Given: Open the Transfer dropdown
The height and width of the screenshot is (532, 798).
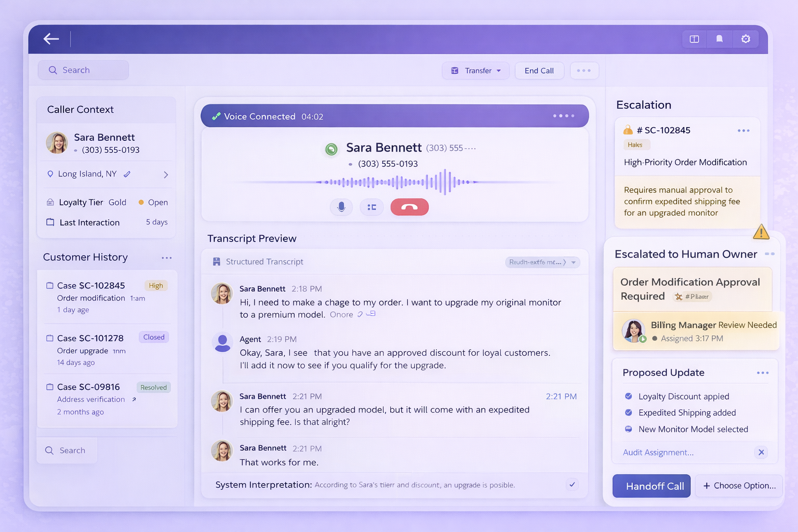Looking at the screenshot, I should [477, 71].
